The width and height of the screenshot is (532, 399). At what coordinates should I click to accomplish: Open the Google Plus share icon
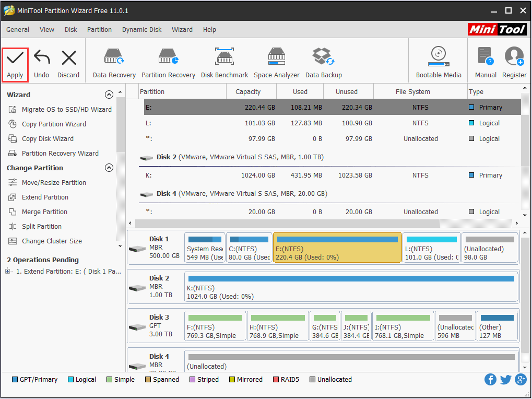coord(521,379)
